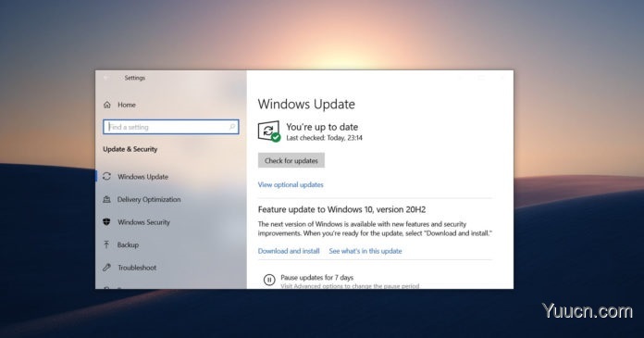Screen dimensions: 644x338
Task: Open Delivery Optimization page
Action: tap(149, 199)
